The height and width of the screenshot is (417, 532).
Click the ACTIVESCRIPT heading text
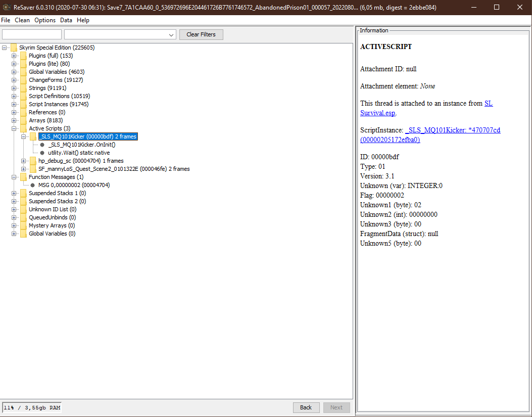(386, 47)
